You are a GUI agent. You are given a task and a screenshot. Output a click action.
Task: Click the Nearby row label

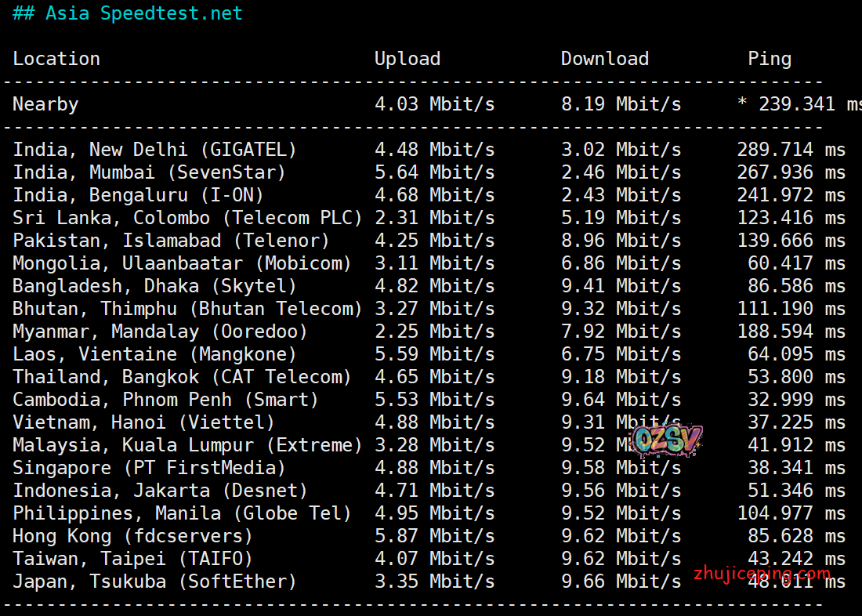coord(45,104)
